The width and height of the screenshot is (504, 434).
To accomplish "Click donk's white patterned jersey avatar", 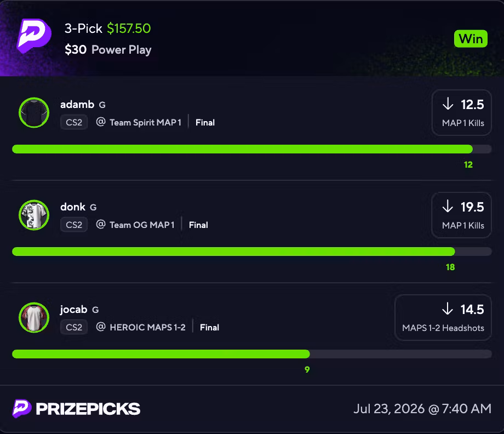I will coord(34,215).
